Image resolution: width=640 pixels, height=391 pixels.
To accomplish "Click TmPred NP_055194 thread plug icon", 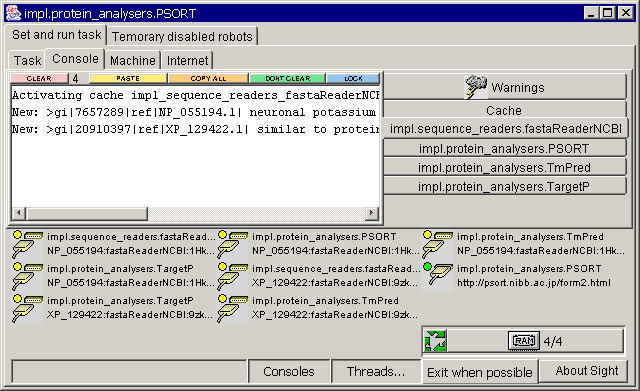I will point(438,244).
